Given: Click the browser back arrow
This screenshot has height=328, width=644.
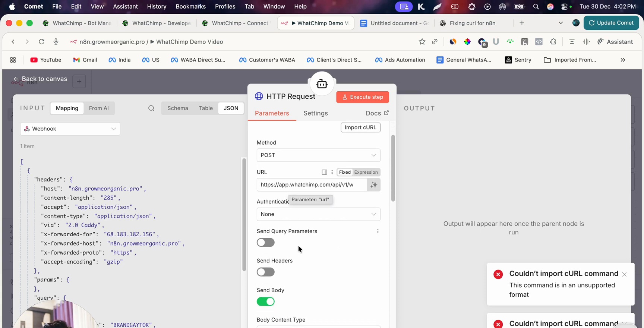Looking at the screenshot, I should tap(13, 42).
